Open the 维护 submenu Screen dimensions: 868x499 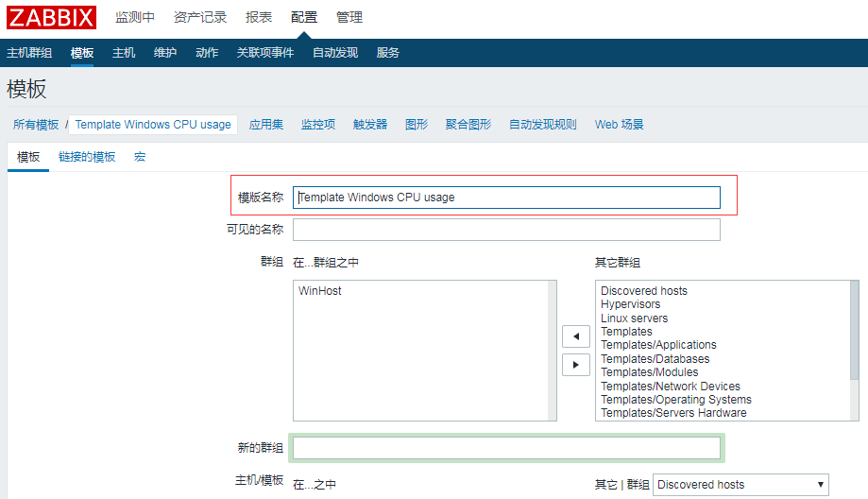coord(165,53)
